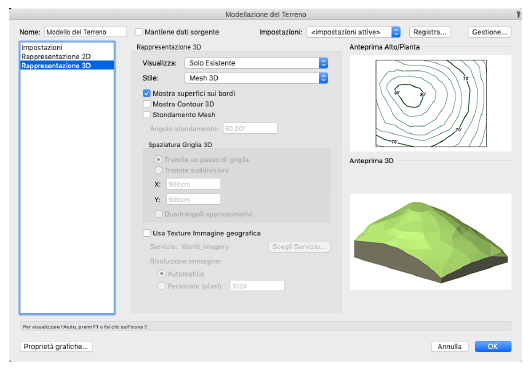
Task: Click the 'Angolo stondamento' input field
Action: coord(250,129)
